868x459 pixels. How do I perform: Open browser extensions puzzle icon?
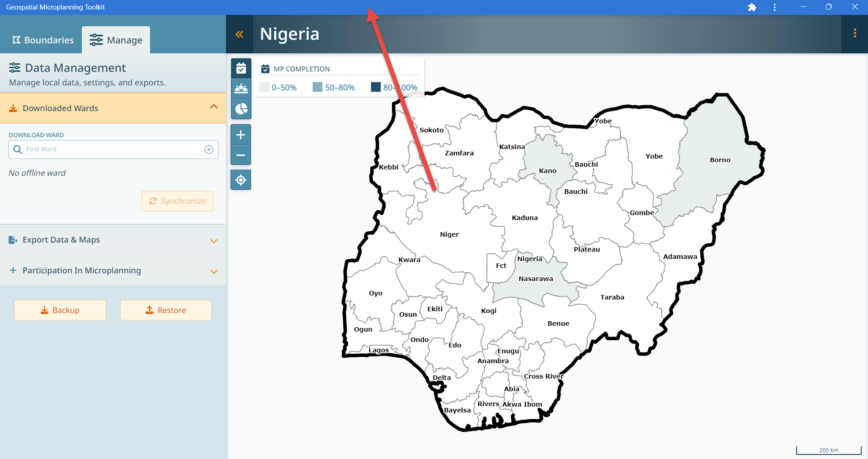click(752, 7)
